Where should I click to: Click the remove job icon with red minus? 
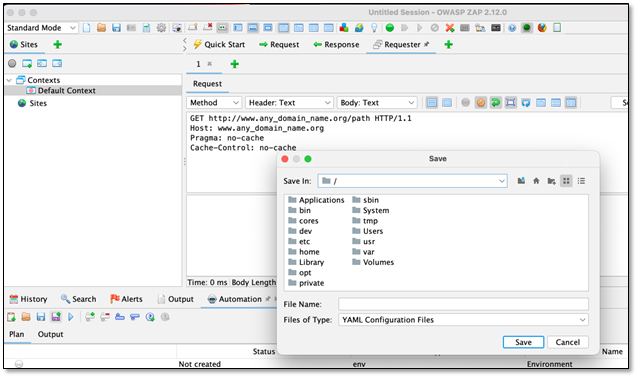(x=105, y=317)
